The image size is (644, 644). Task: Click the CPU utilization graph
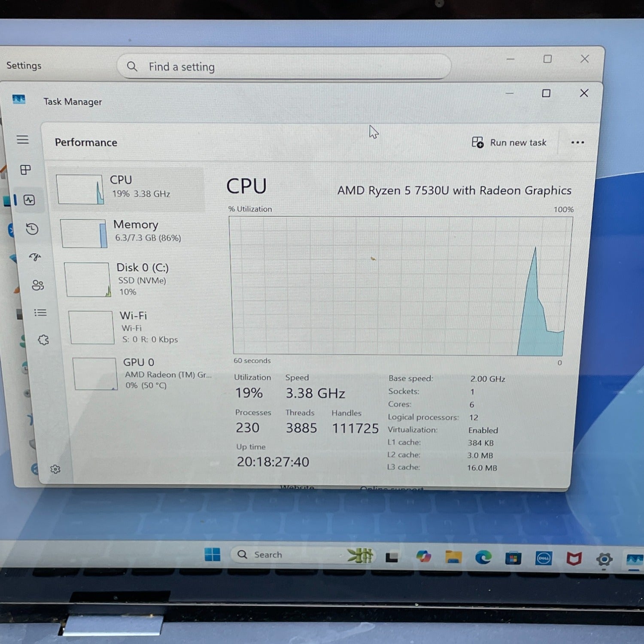pyautogui.click(x=401, y=286)
